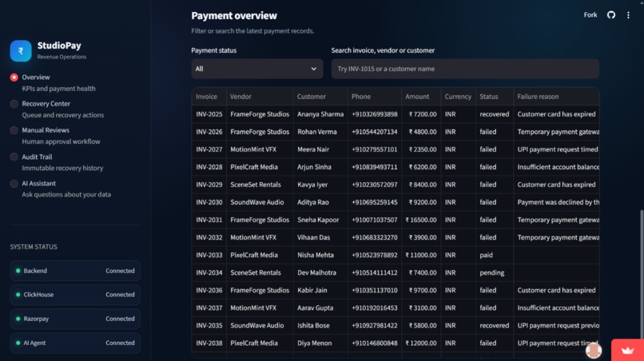Click customer cell Rohan Verma
The image size is (644, 361).
click(320, 132)
